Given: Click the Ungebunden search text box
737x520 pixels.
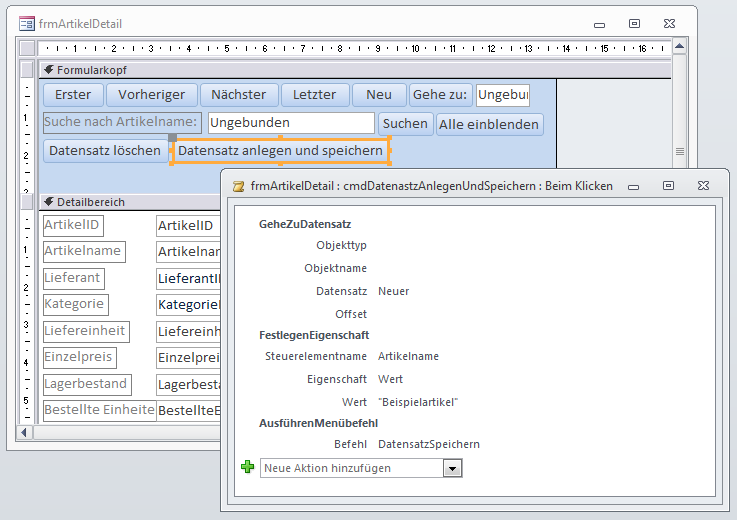Looking at the screenshot, I should pos(291,123).
